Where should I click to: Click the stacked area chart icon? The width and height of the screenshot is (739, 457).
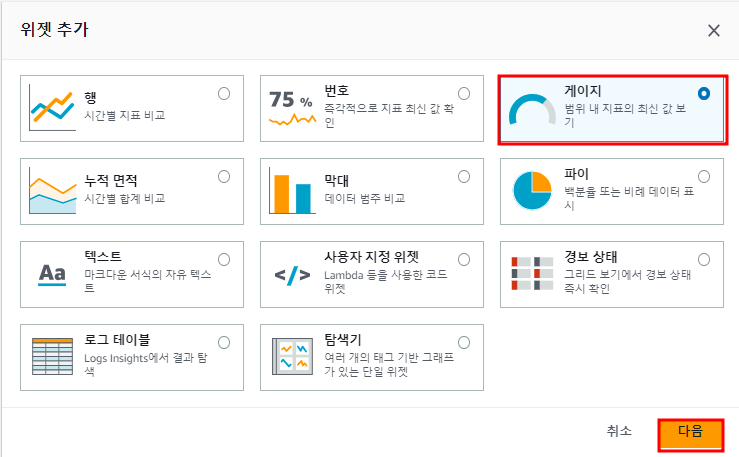(x=52, y=191)
